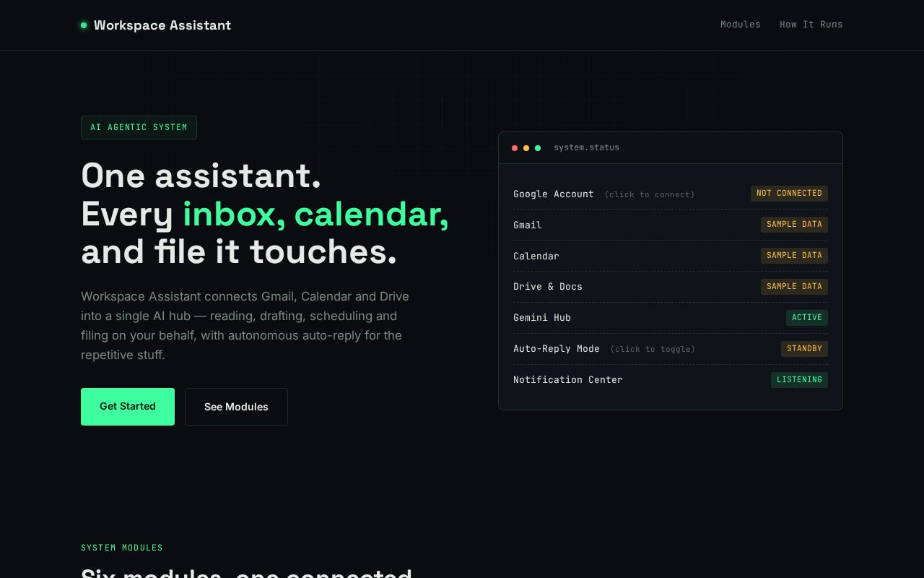
Task: Click the system.status window title text
Action: (586, 148)
